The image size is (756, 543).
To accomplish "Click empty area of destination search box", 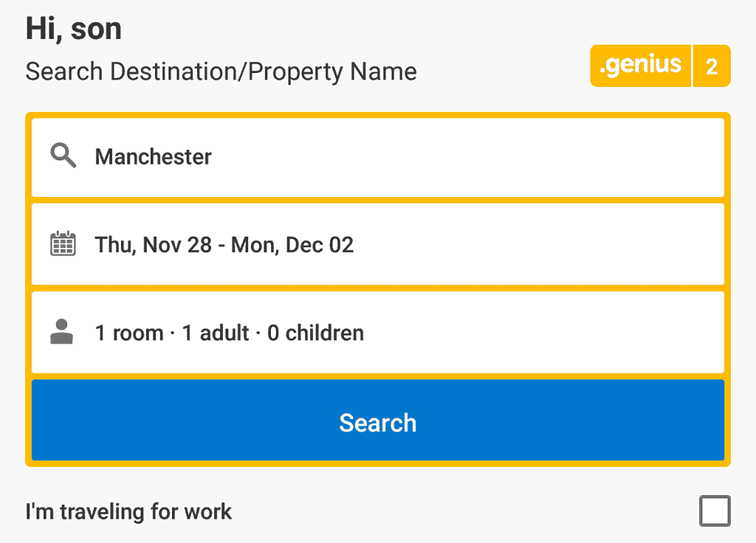I will [x=467, y=157].
